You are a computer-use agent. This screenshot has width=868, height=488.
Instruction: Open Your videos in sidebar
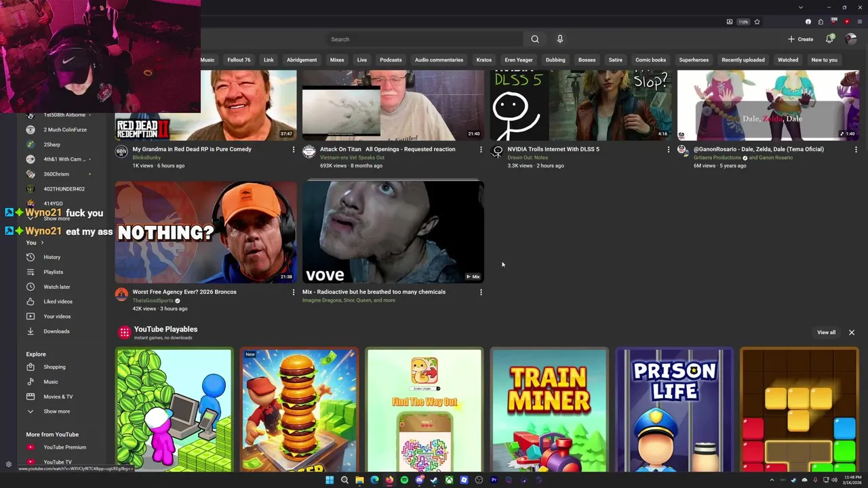click(x=57, y=317)
